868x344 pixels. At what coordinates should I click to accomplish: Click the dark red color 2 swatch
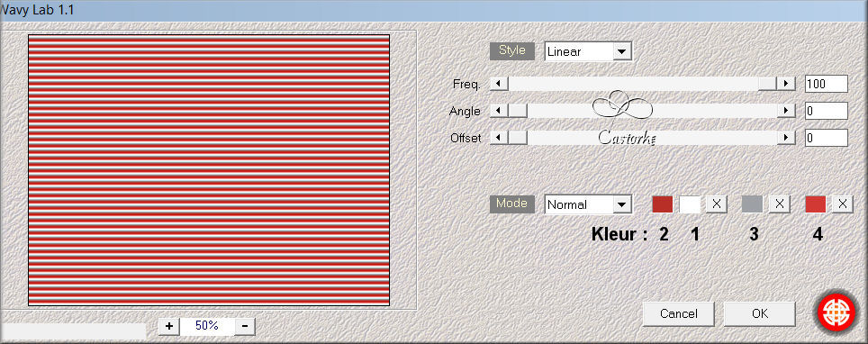(x=663, y=204)
